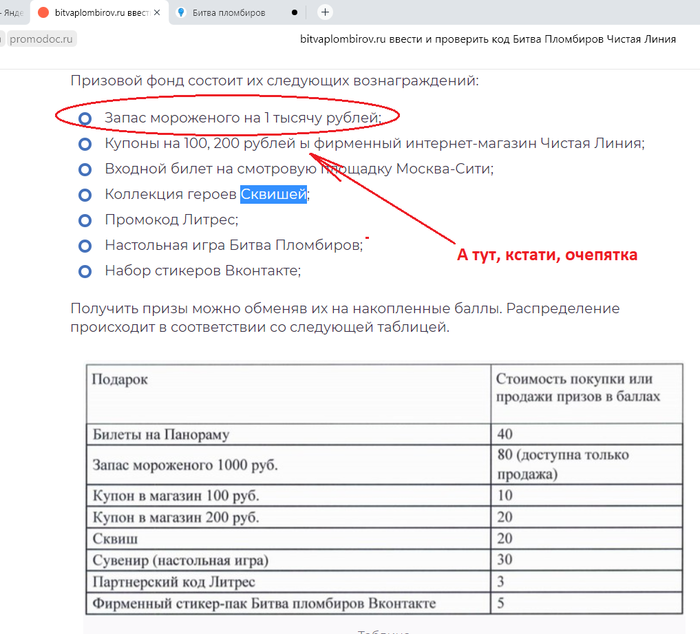Click the blue pin favicon of the Битва пломбиров tab
The image size is (700, 634).
click(x=181, y=13)
